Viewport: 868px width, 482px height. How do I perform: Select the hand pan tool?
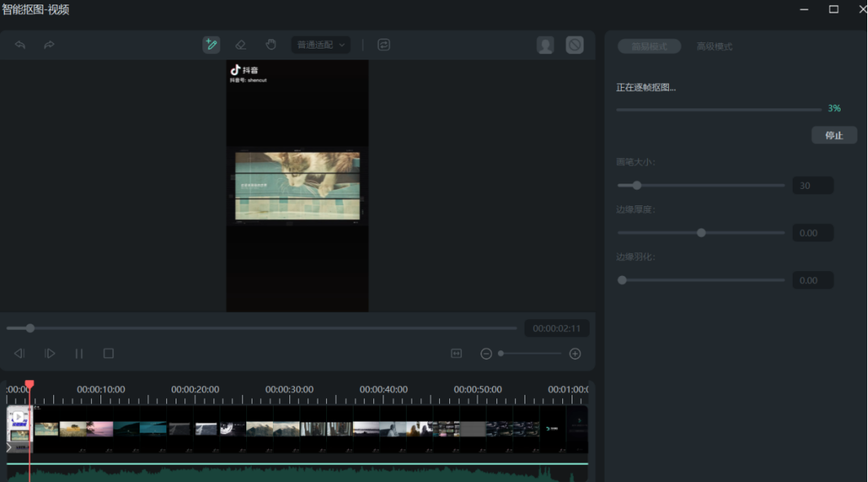click(x=271, y=45)
